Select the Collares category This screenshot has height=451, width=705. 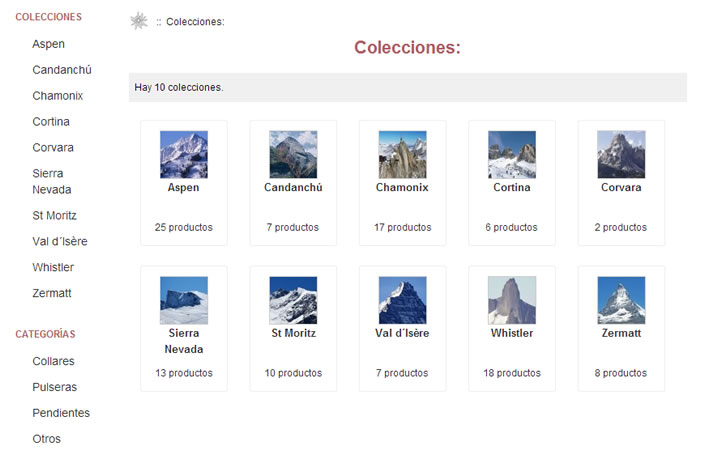tap(54, 361)
